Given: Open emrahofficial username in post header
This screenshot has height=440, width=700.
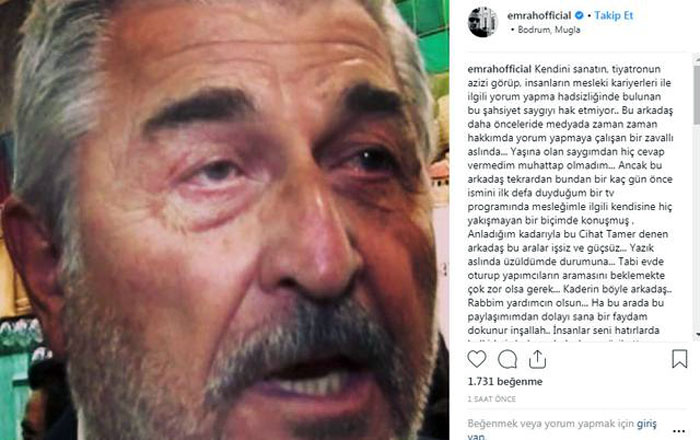Looking at the screenshot, I should 539,16.
